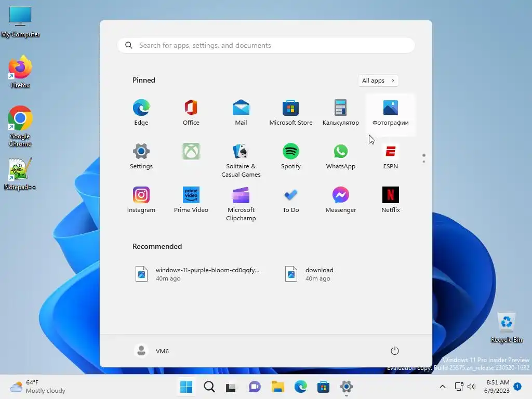Open Edge from the taskbar
Viewport: 532px width, 399px height.
[x=300, y=387]
